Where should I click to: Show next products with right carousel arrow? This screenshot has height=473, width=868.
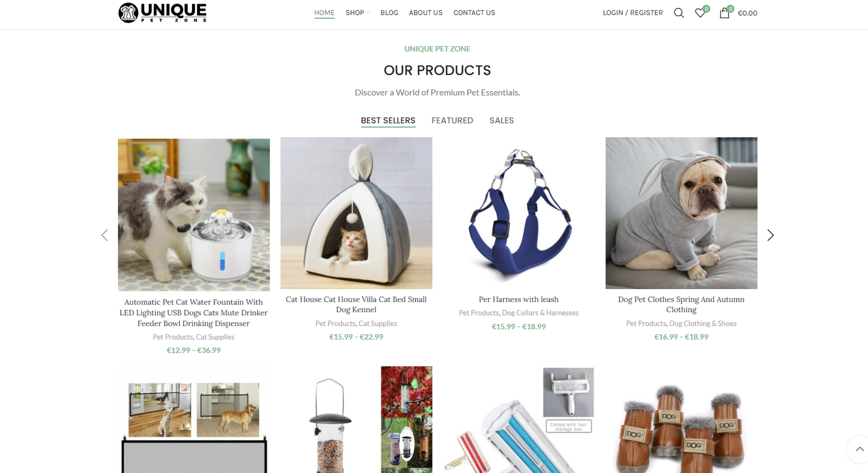click(770, 235)
